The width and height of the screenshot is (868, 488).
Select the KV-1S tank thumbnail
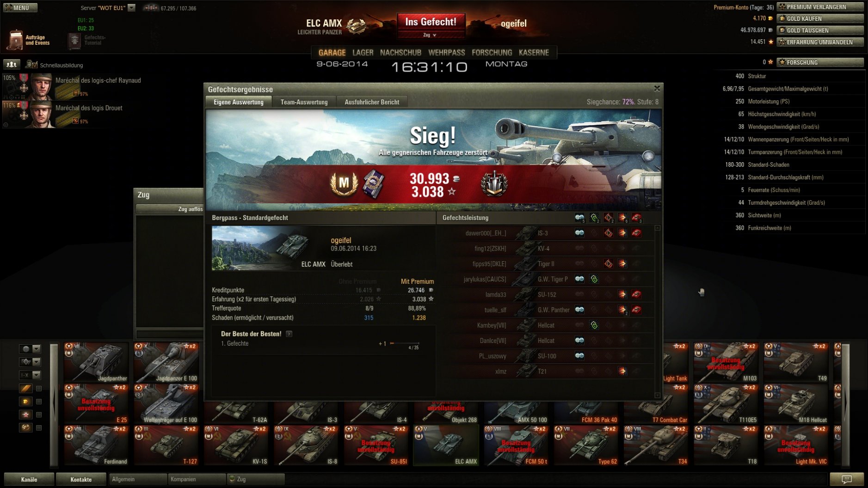[x=236, y=445]
